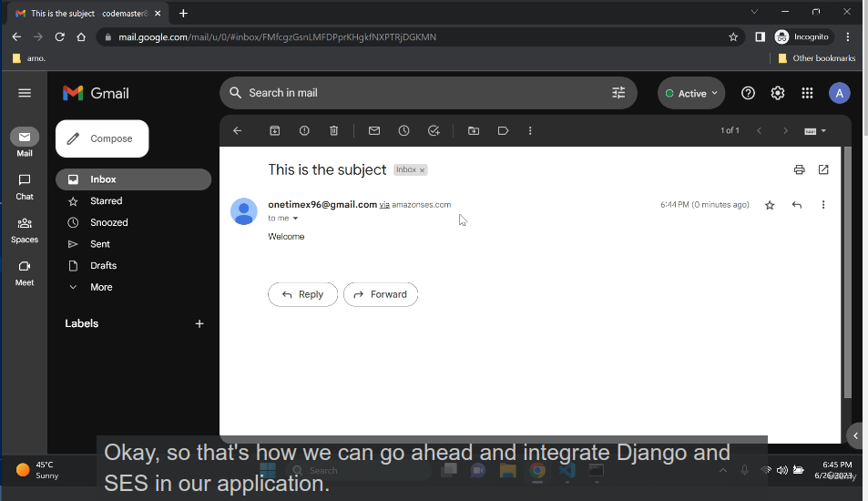868x501 pixels.
Task: Click the Reply button below message
Action: click(302, 294)
